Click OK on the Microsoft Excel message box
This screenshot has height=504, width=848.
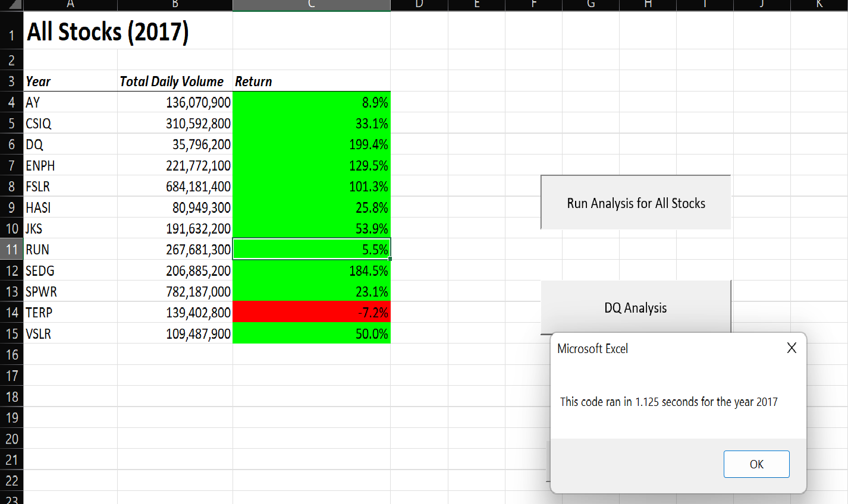(x=756, y=464)
